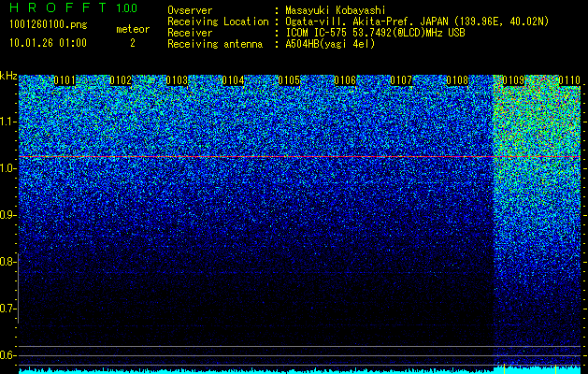
Task: Click the 0106 time marker label
Action: point(345,80)
